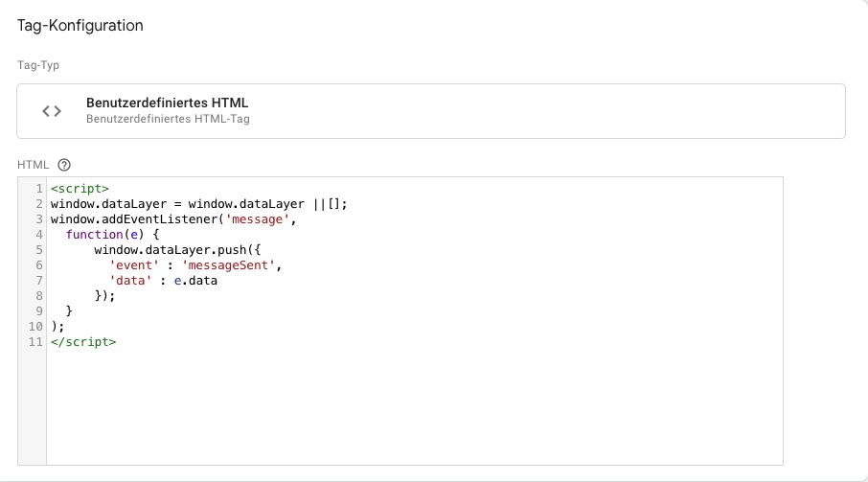Viewport: 868px width, 482px height.
Task: Click the code brackets tag type icon
Action: pyautogui.click(x=52, y=111)
